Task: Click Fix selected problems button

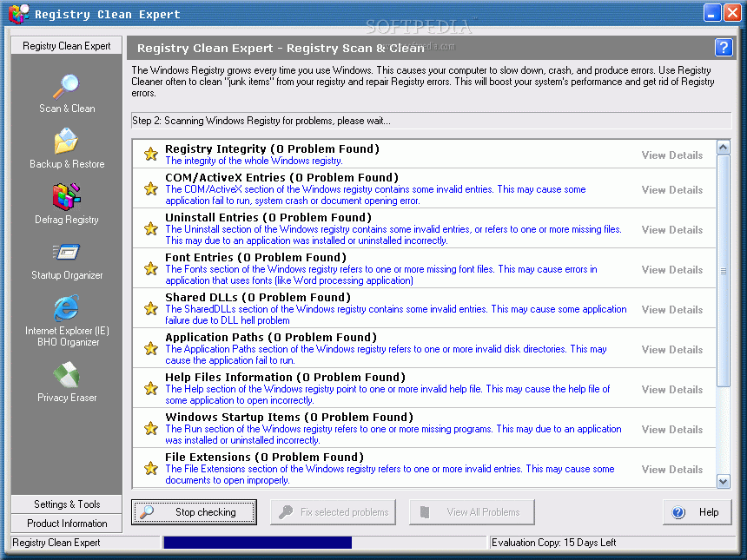Action: pyautogui.click(x=333, y=512)
